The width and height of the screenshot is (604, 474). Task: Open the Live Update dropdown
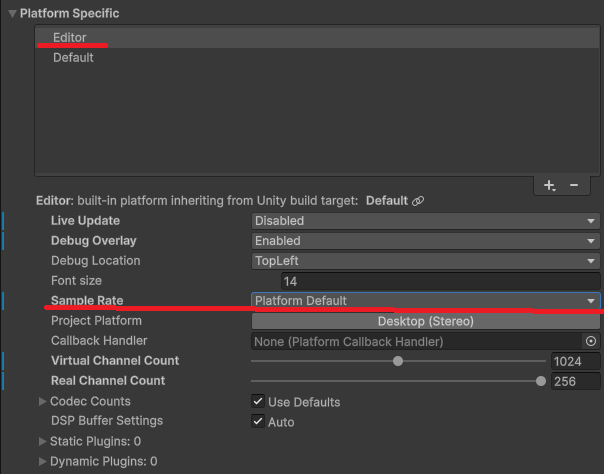(424, 221)
